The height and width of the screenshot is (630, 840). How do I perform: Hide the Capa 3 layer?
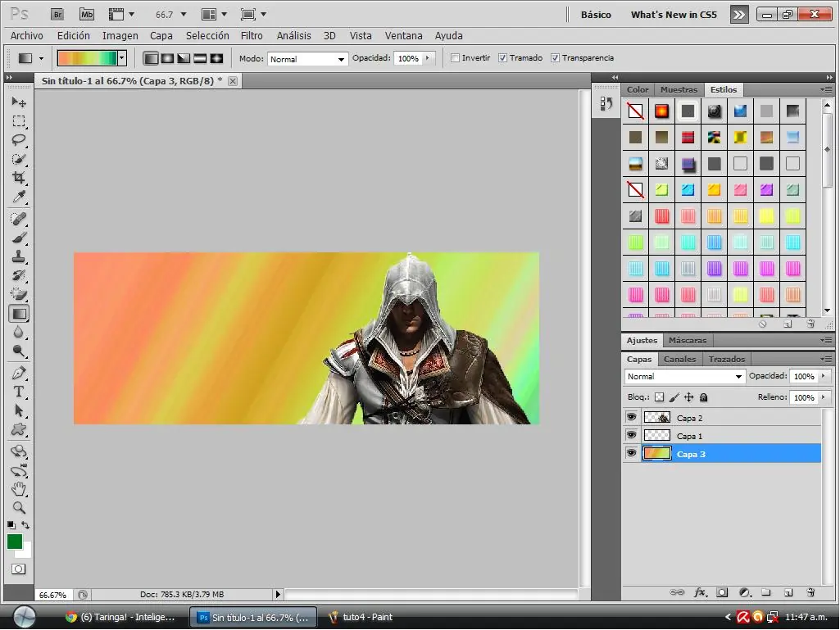coord(631,454)
